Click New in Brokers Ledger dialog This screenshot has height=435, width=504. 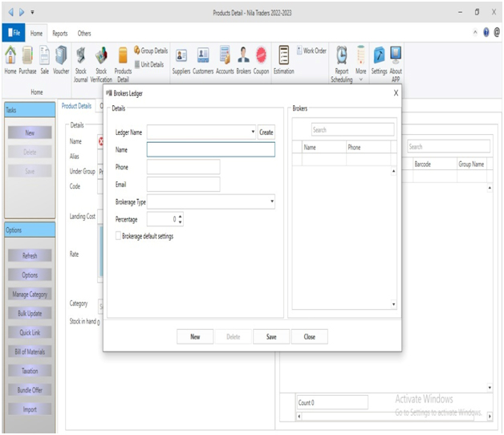coord(195,336)
